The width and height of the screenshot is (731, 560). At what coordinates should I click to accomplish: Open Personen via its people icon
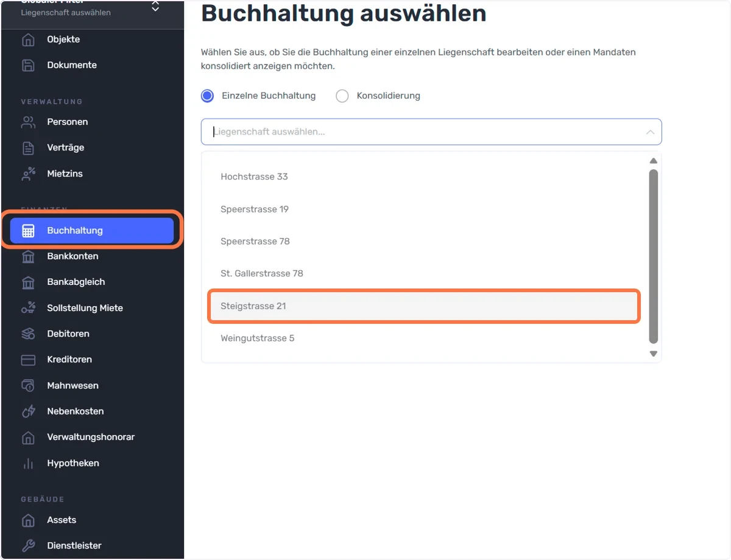(28, 122)
